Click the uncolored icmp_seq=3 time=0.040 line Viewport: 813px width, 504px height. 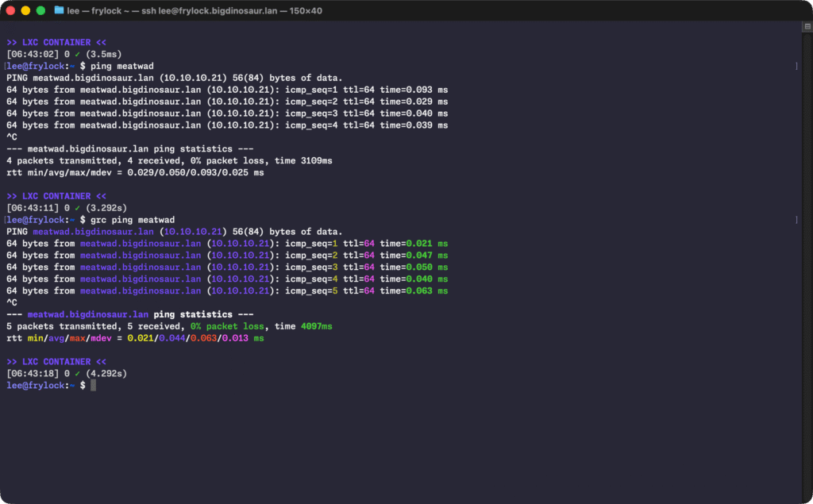(x=227, y=113)
